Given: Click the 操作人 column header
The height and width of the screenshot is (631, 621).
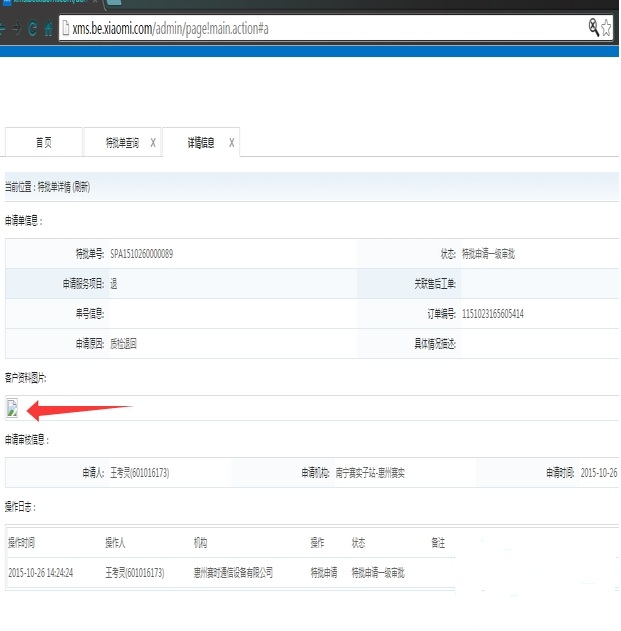Looking at the screenshot, I should [x=116, y=543].
